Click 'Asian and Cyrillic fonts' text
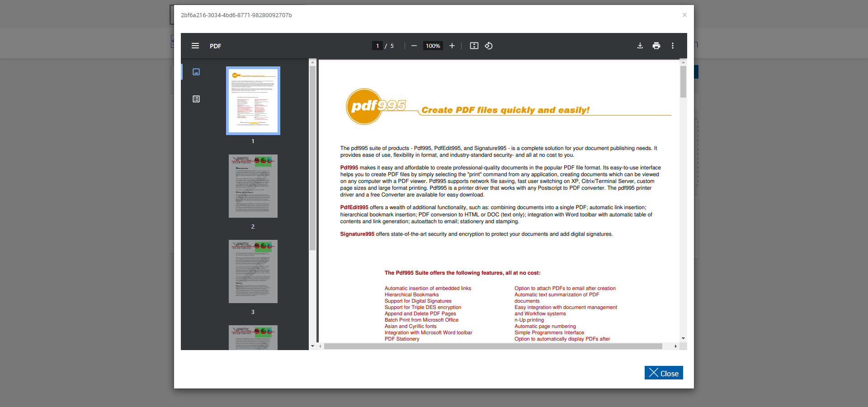 410,326
